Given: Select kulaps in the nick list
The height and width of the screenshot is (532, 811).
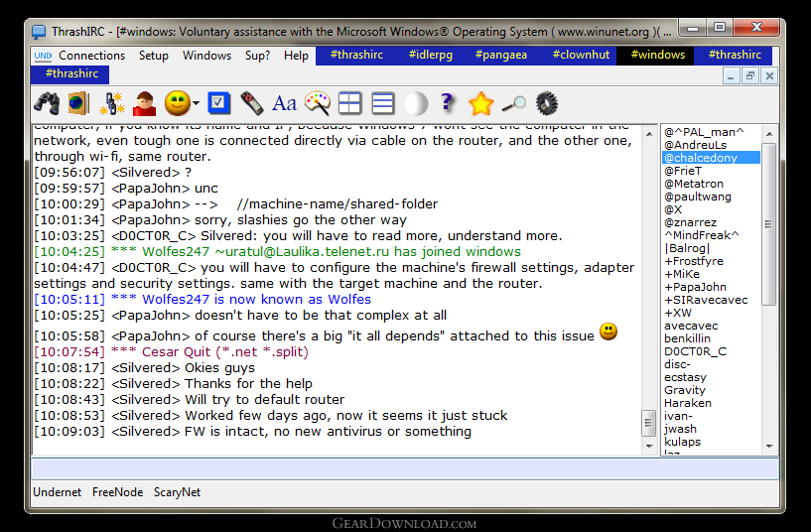Looking at the screenshot, I should (x=682, y=442).
